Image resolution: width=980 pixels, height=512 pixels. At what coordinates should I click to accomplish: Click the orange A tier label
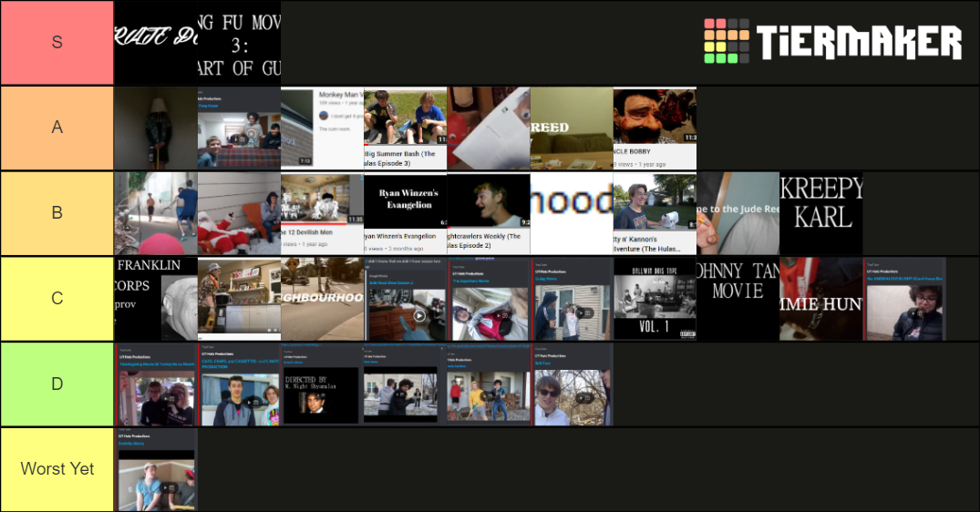point(57,128)
